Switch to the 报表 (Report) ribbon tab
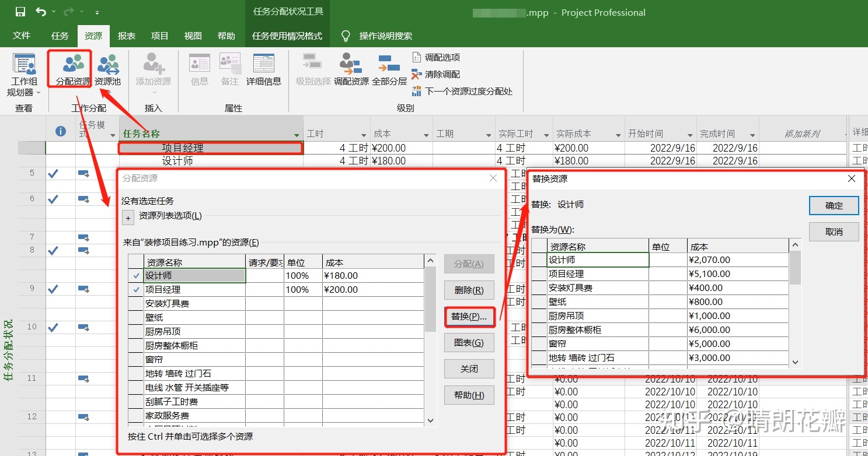The height and width of the screenshot is (456, 868). pos(127,36)
